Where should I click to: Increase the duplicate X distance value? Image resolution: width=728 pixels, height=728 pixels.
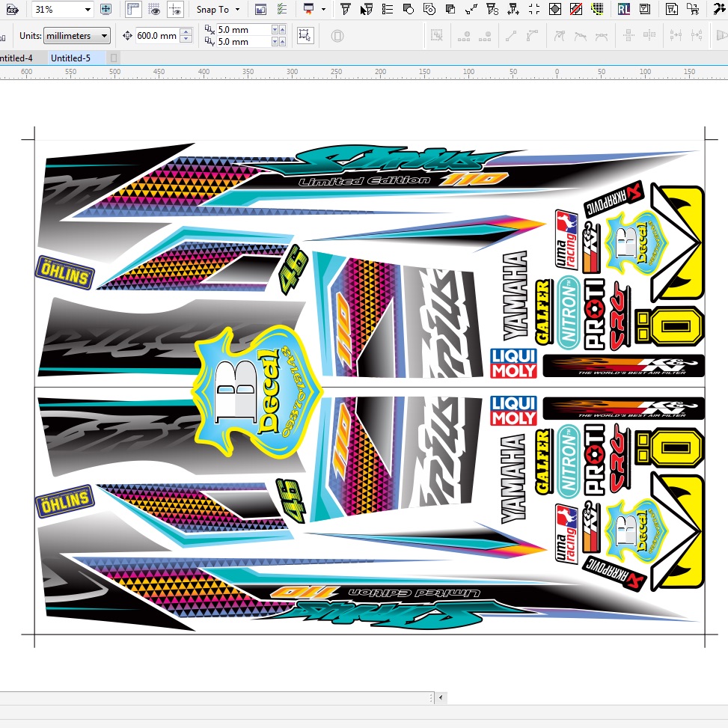coord(282,30)
